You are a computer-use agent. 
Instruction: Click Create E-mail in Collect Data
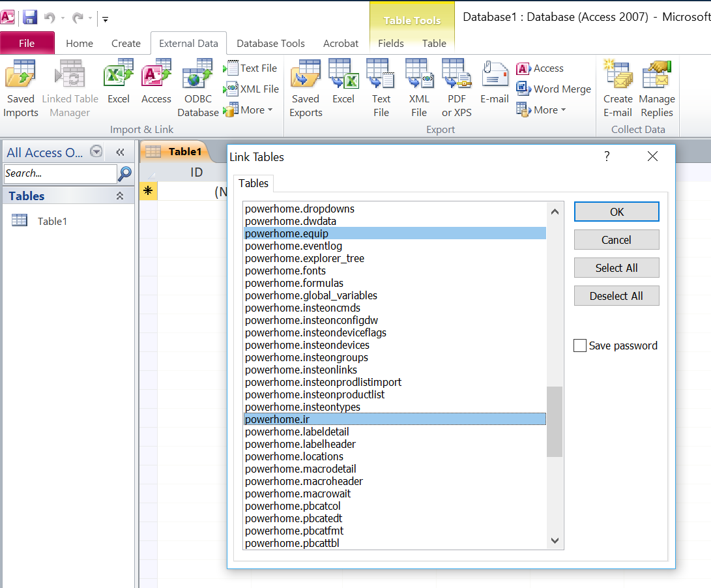click(618, 89)
